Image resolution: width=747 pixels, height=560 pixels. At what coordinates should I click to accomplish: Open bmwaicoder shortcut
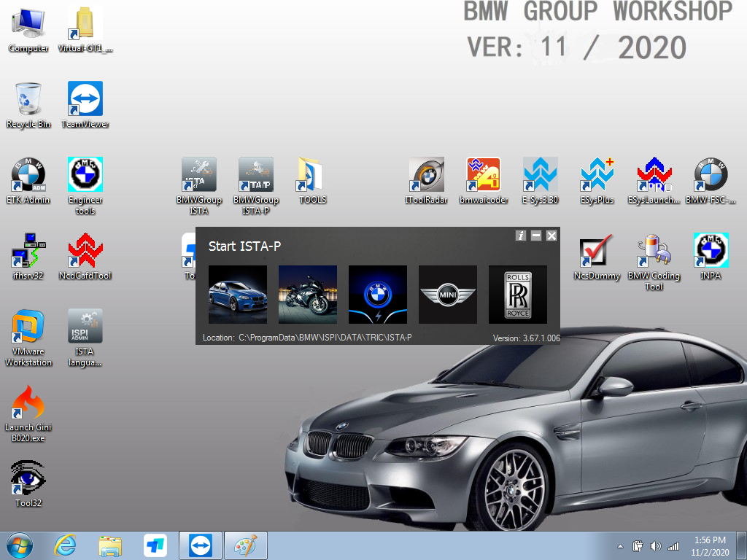[484, 181]
